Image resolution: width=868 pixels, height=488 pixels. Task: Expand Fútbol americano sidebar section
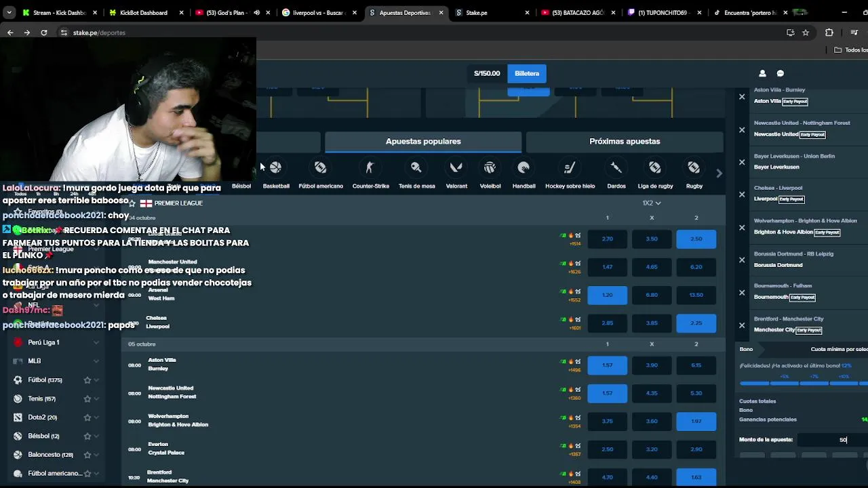(x=96, y=474)
